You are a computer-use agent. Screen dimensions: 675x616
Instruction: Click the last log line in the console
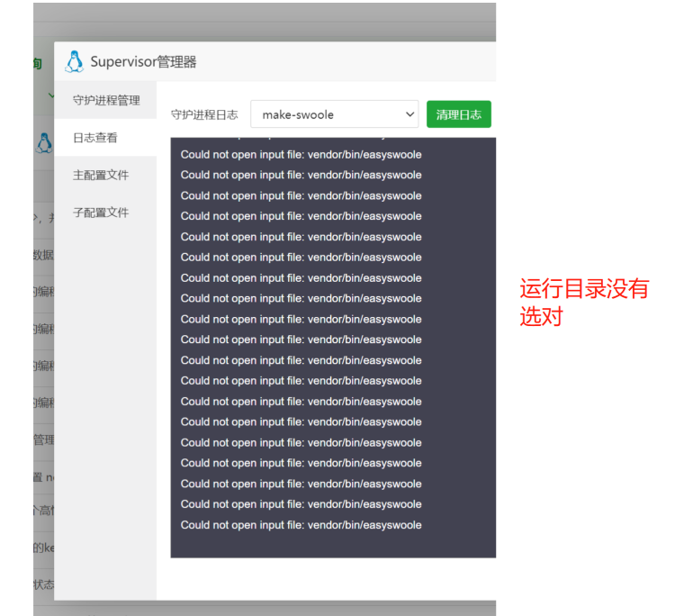click(x=301, y=525)
